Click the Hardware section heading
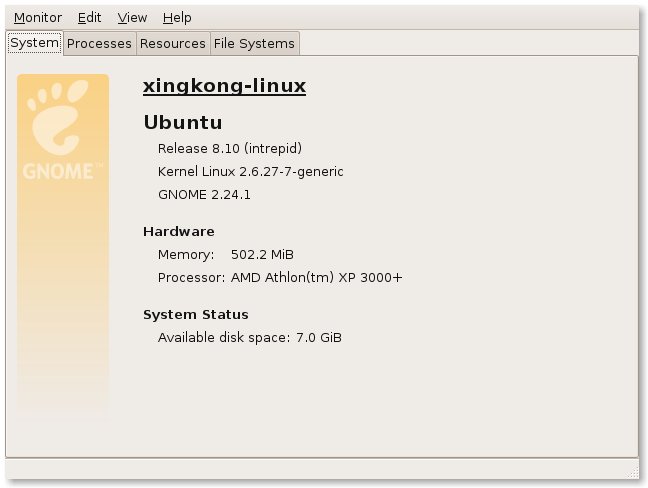The height and width of the screenshot is (488, 648). 179,231
